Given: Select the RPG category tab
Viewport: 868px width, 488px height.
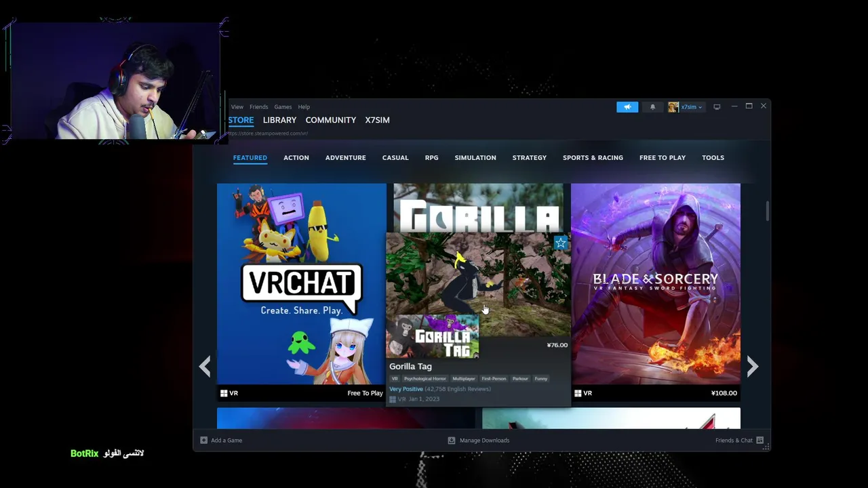Looking at the screenshot, I should pos(432,158).
